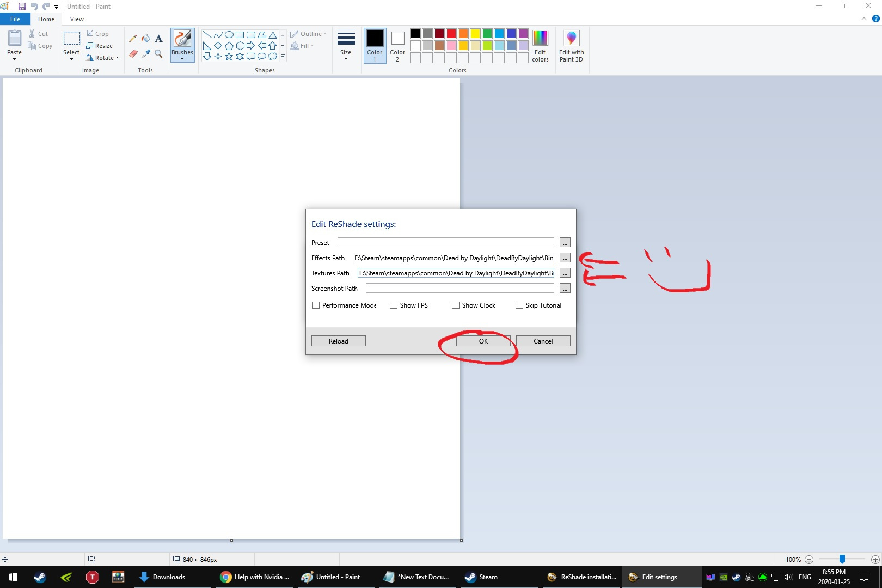Select the Text tool in Paint

[158, 39]
